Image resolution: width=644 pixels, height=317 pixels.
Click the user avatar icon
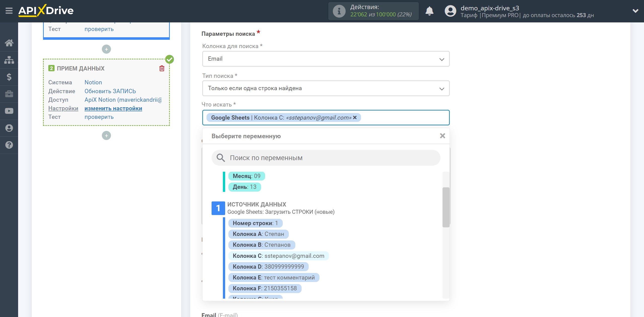click(x=450, y=11)
